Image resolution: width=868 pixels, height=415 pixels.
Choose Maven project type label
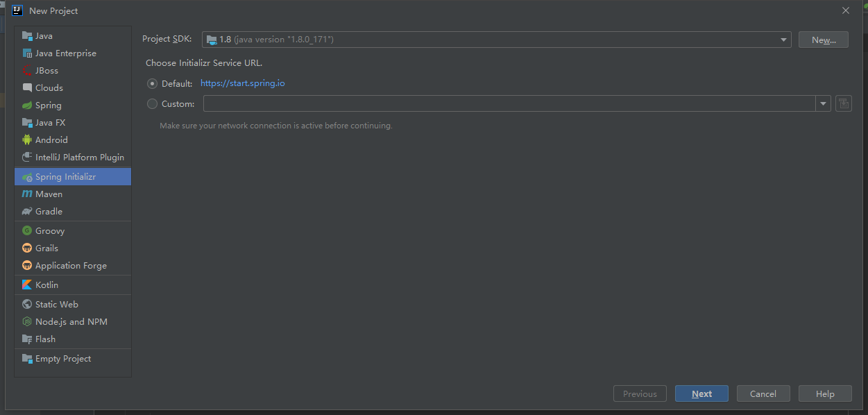pyautogui.click(x=49, y=194)
